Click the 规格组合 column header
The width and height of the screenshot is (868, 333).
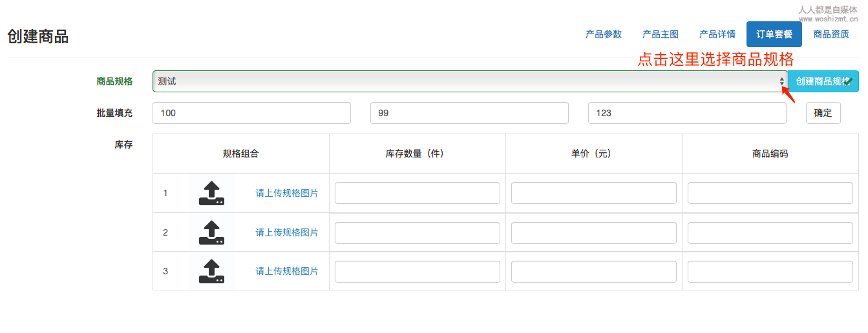(241, 154)
